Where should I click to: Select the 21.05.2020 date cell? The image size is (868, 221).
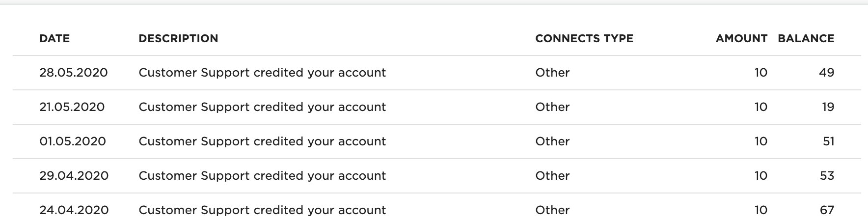[72, 107]
